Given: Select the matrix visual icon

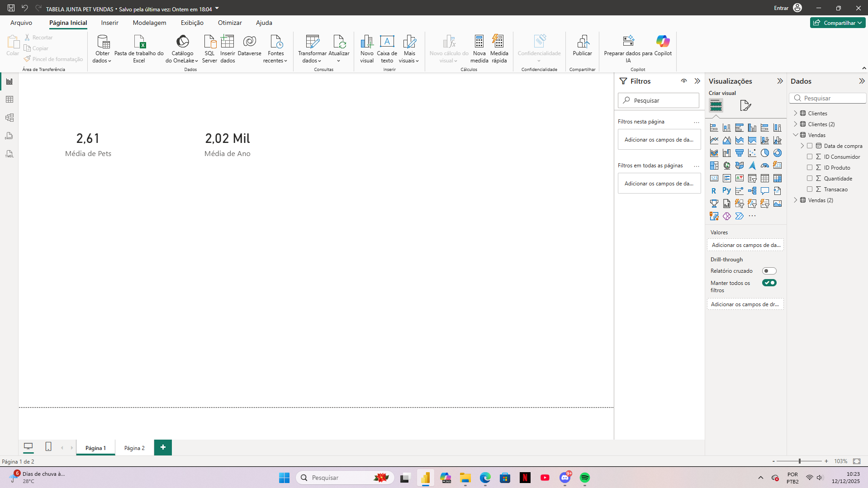Looking at the screenshot, I should (777, 178).
